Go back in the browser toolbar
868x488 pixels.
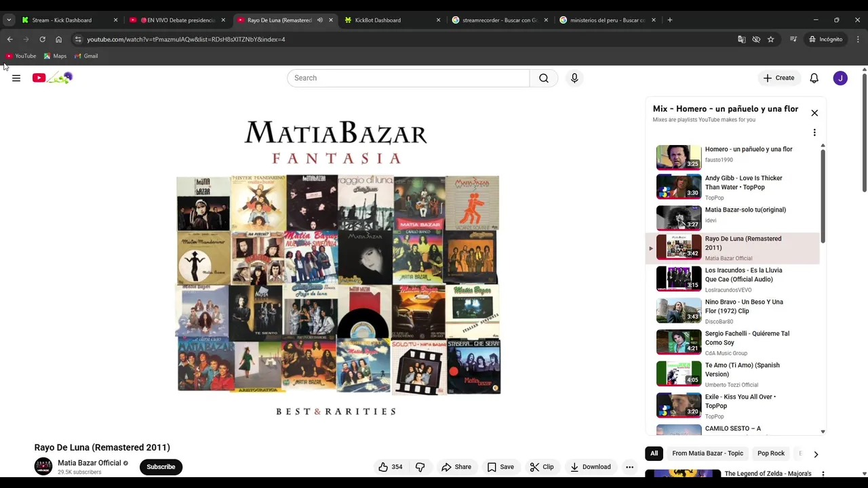point(9,39)
